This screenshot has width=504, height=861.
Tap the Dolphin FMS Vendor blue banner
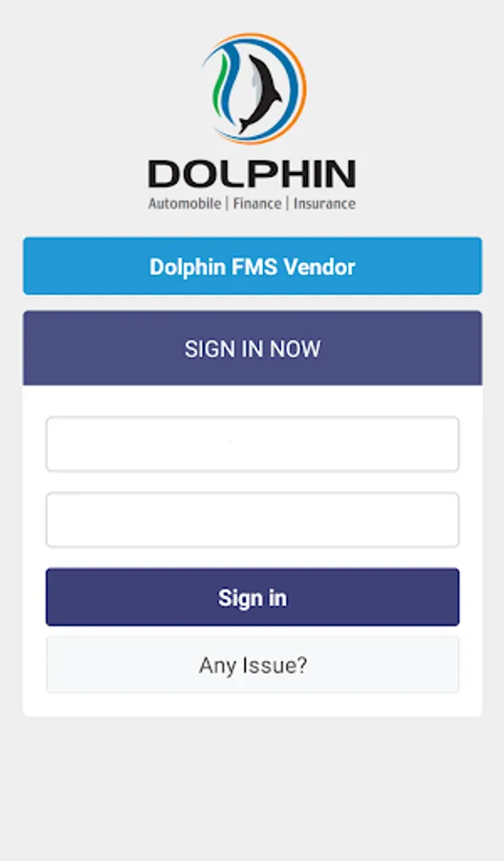coord(252,266)
